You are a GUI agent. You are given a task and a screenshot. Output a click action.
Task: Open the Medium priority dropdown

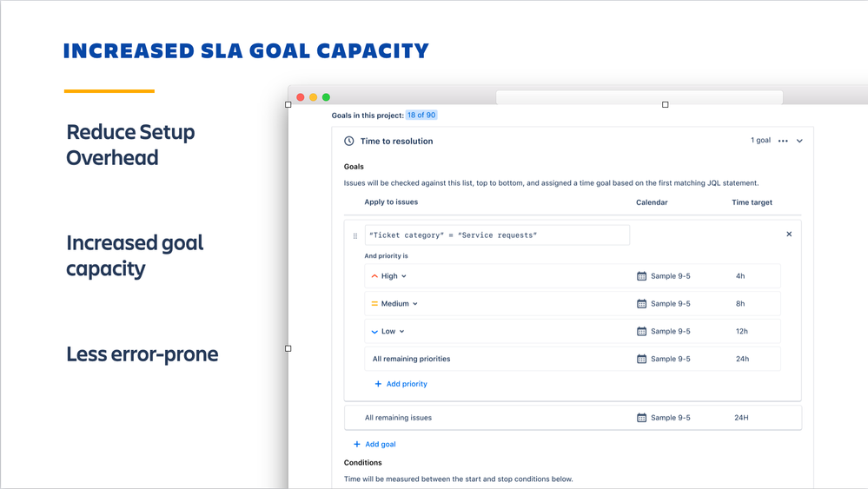[x=394, y=304]
